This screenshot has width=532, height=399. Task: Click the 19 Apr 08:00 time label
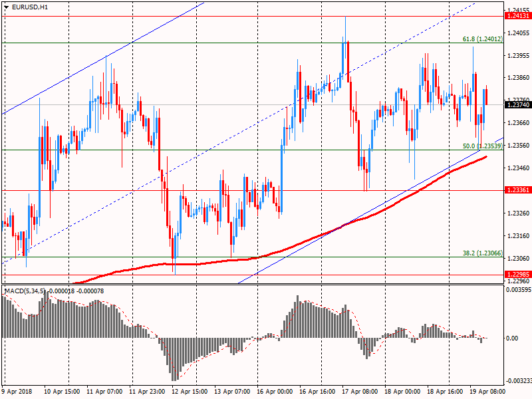[x=487, y=391]
